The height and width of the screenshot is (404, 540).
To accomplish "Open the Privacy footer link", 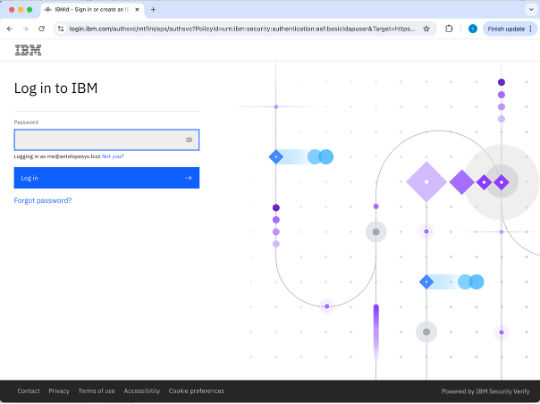I will click(59, 391).
